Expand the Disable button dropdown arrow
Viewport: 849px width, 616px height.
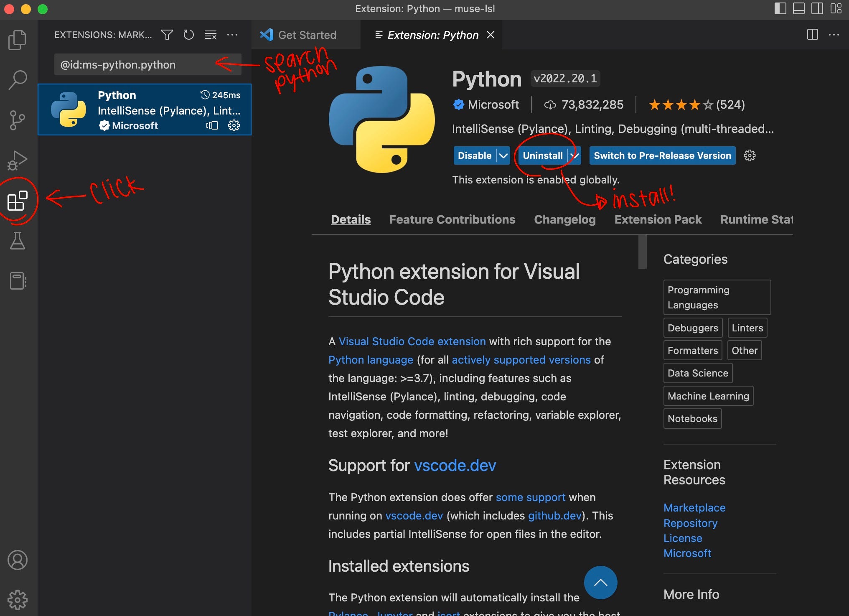(x=503, y=155)
